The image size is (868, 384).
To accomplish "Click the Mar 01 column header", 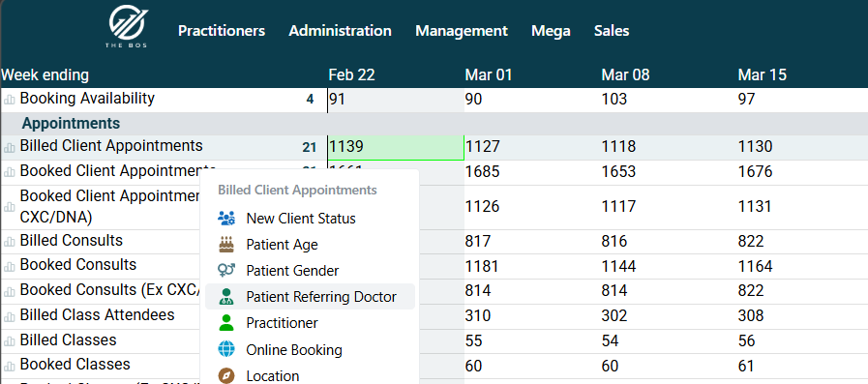I will (489, 75).
